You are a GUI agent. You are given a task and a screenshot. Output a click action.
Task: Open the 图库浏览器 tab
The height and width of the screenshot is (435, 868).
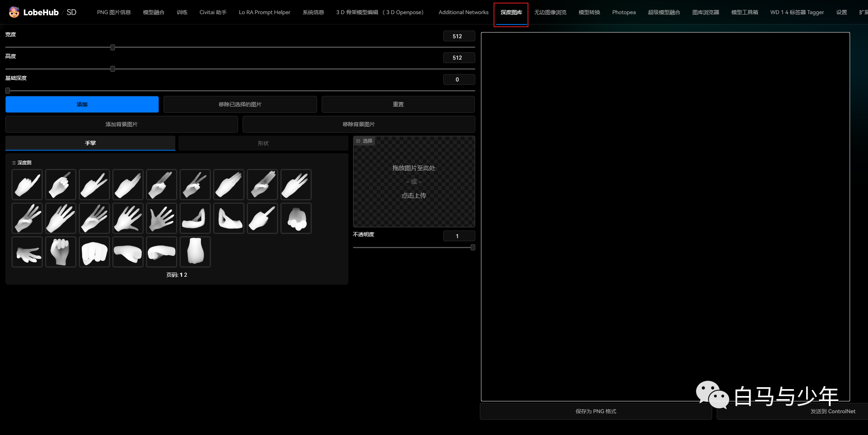point(705,12)
